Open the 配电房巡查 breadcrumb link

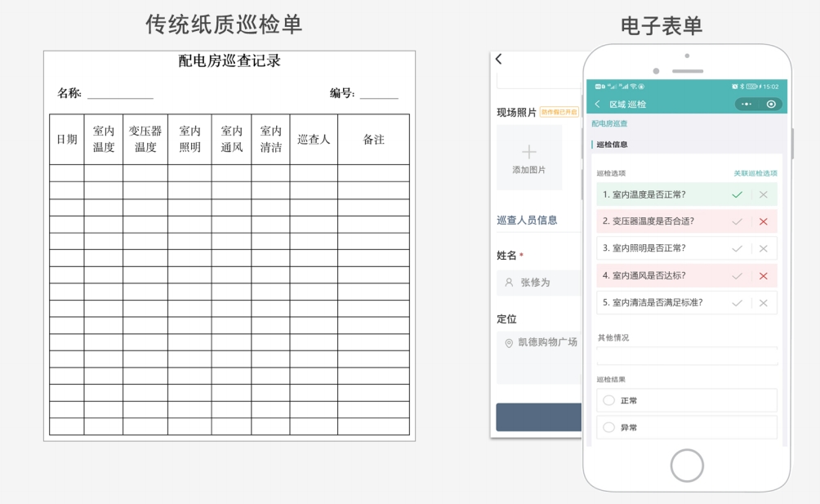608,123
